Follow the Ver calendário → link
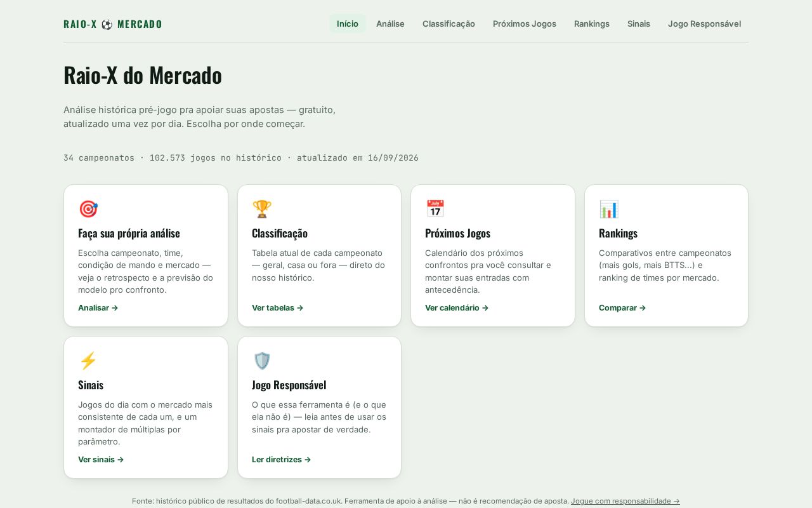Viewport: 812px width, 508px height. click(x=457, y=308)
